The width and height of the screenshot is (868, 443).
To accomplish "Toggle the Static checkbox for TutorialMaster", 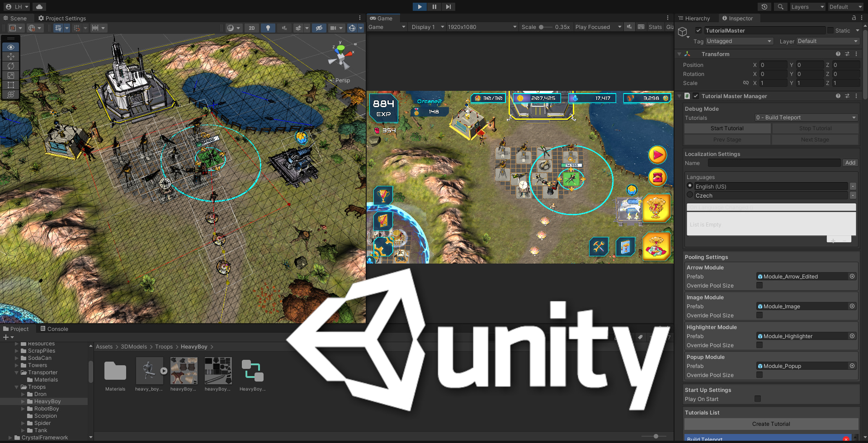I will [830, 30].
